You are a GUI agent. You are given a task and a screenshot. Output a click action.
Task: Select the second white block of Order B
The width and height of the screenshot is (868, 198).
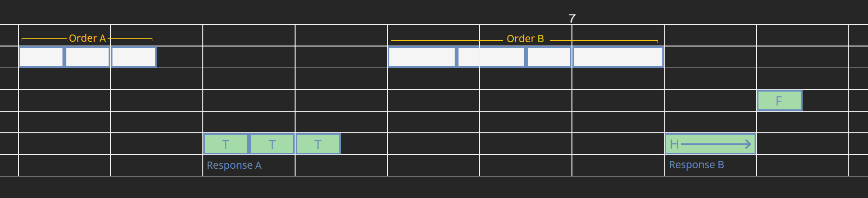pyautogui.click(x=491, y=57)
